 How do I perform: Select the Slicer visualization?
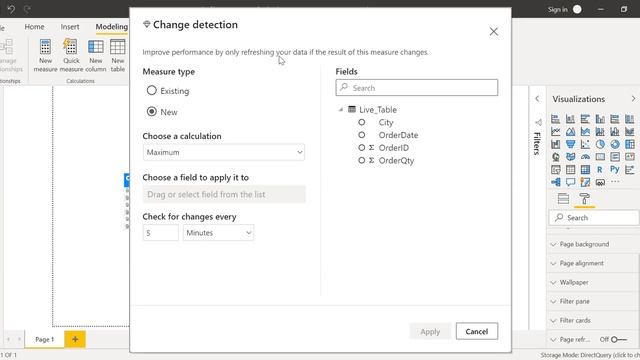[556, 169]
